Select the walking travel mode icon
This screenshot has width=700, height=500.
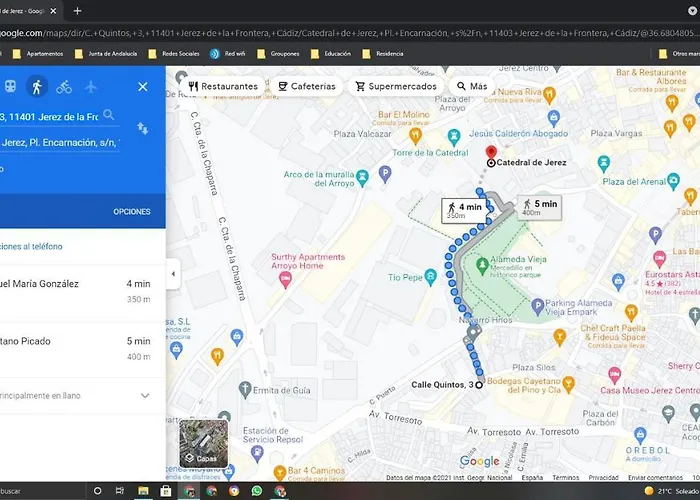click(x=37, y=87)
